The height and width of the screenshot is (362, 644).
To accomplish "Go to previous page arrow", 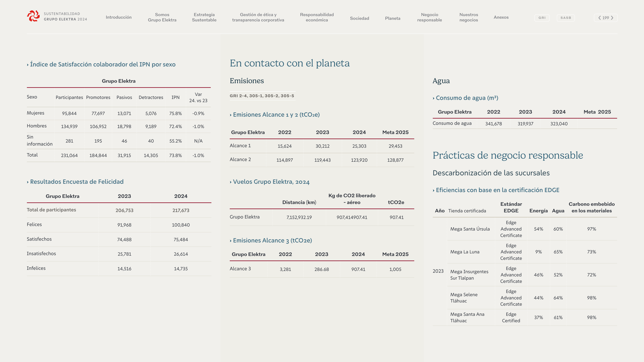I will 600,18.
